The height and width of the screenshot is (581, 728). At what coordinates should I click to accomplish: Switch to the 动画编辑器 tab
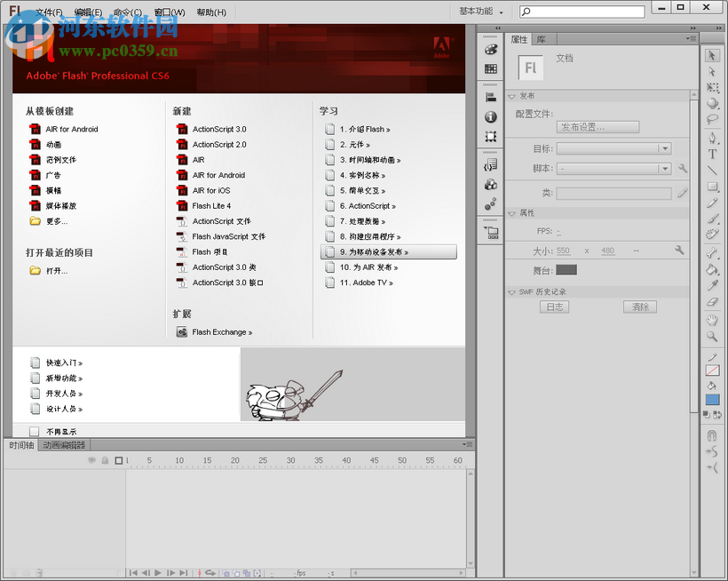(x=62, y=445)
